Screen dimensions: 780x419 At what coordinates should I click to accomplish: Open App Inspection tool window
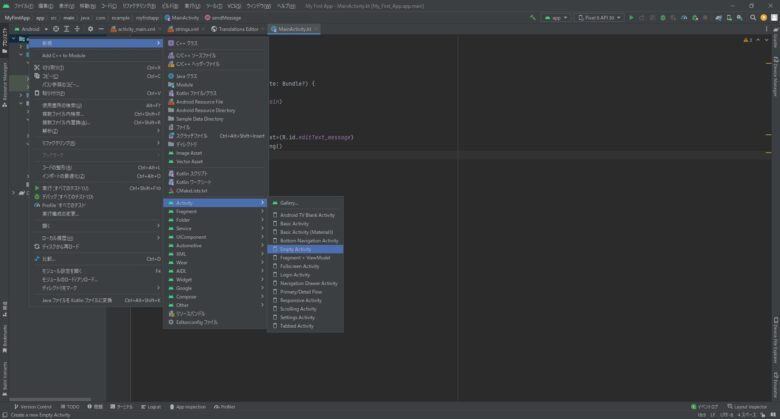(188, 407)
